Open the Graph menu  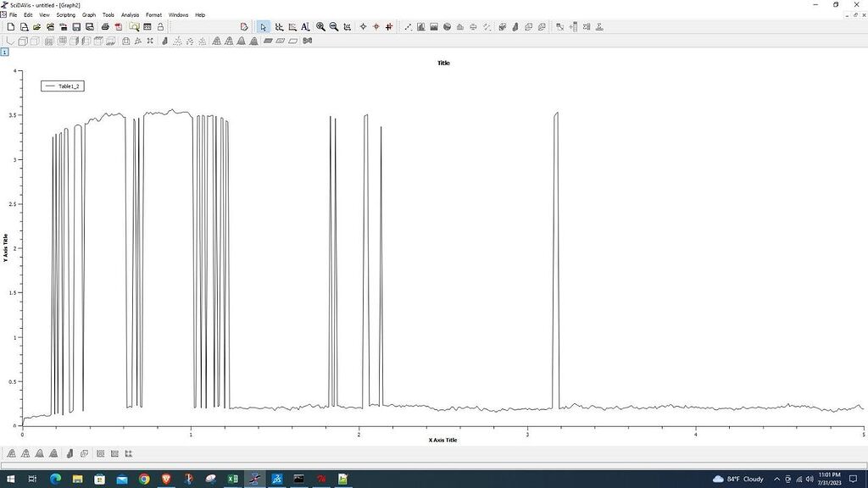pos(88,14)
